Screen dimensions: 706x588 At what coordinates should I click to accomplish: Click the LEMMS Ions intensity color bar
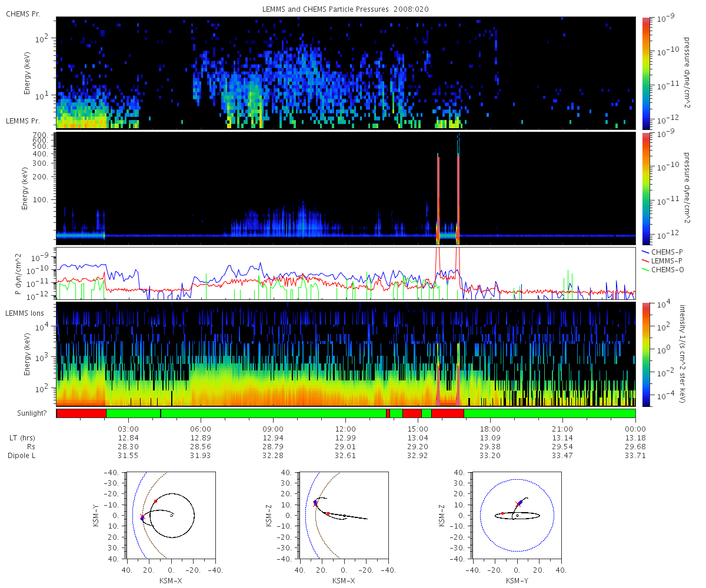coord(646,355)
